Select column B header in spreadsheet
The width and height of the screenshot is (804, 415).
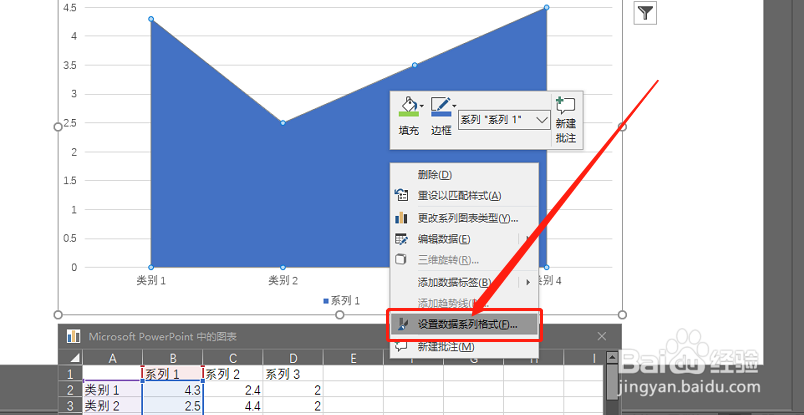click(x=173, y=358)
